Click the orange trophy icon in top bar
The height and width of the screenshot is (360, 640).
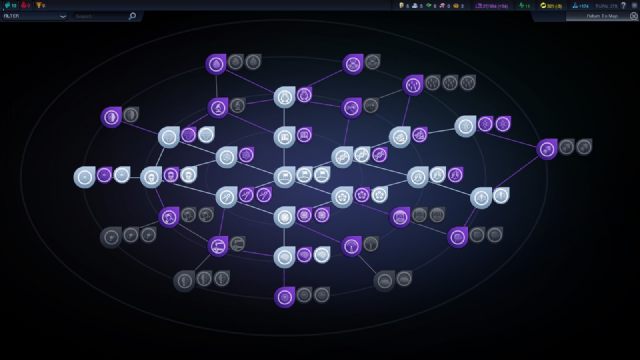pos(40,5)
